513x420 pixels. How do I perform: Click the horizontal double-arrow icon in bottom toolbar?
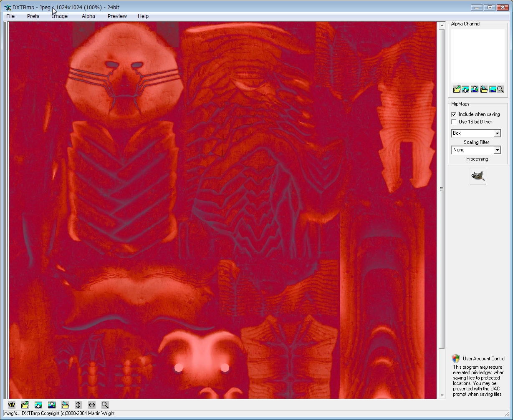pos(92,405)
